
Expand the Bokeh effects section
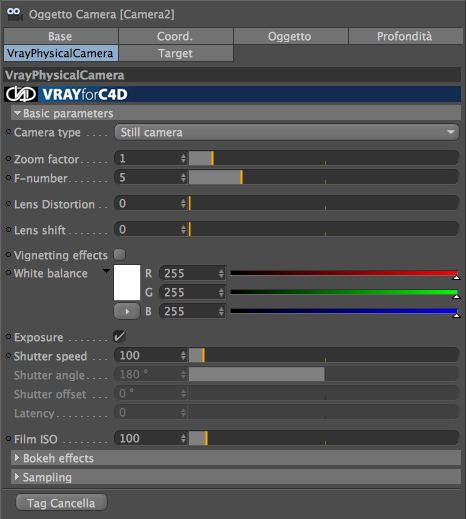pyautogui.click(x=236, y=458)
